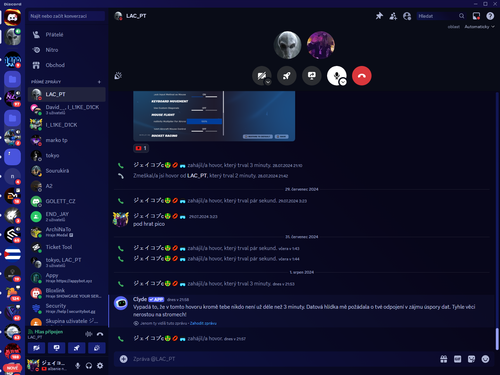Open the tokyo direct message
Viewport: 500px width, 375px height.
(x=67, y=156)
